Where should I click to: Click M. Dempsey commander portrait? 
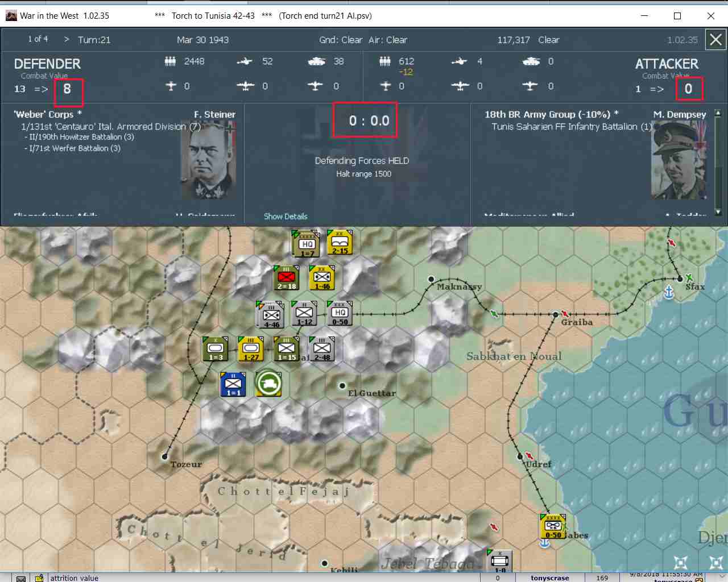(x=680, y=160)
